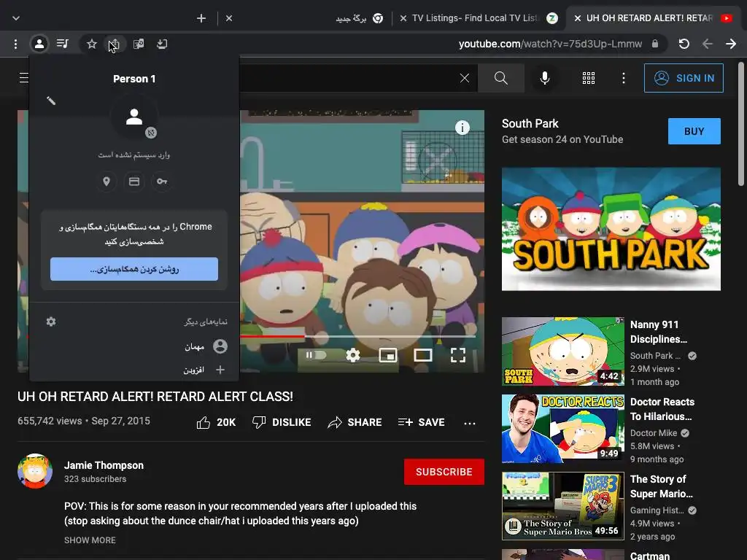Turn on sync blue button
The width and height of the screenshot is (747, 560).
coord(134,269)
